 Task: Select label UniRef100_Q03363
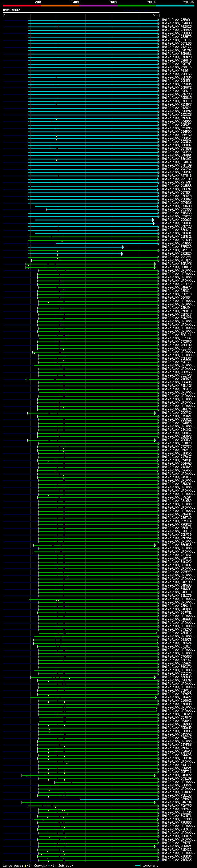[x=176, y=210]
